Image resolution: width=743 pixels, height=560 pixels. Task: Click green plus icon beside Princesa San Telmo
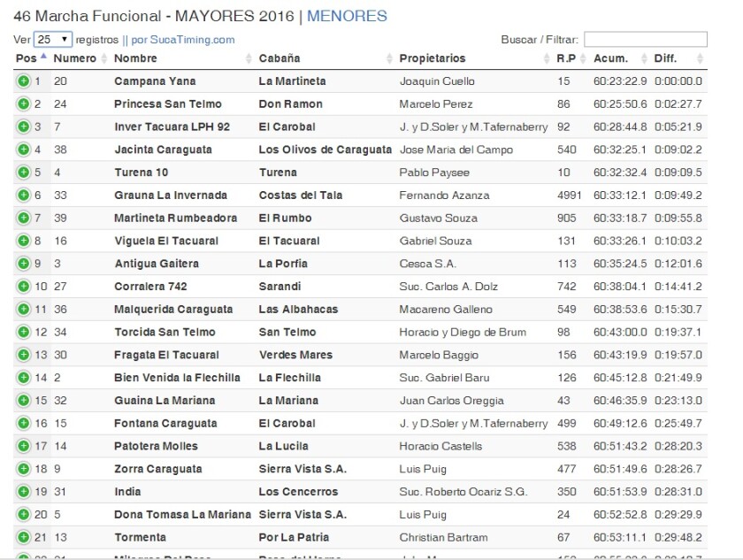(x=23, y=104)
